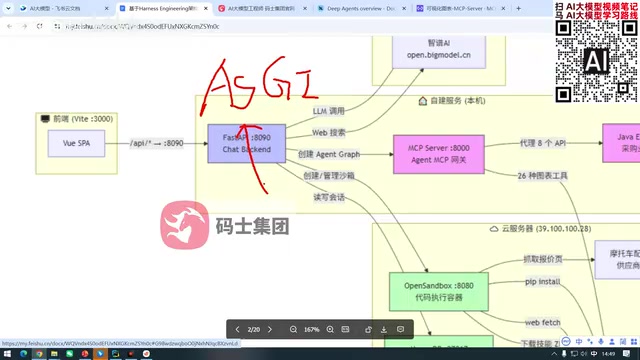Screen dimensions: 640x360
Task: Click the '代理 8 个 API' label
Action: point(542,143)
